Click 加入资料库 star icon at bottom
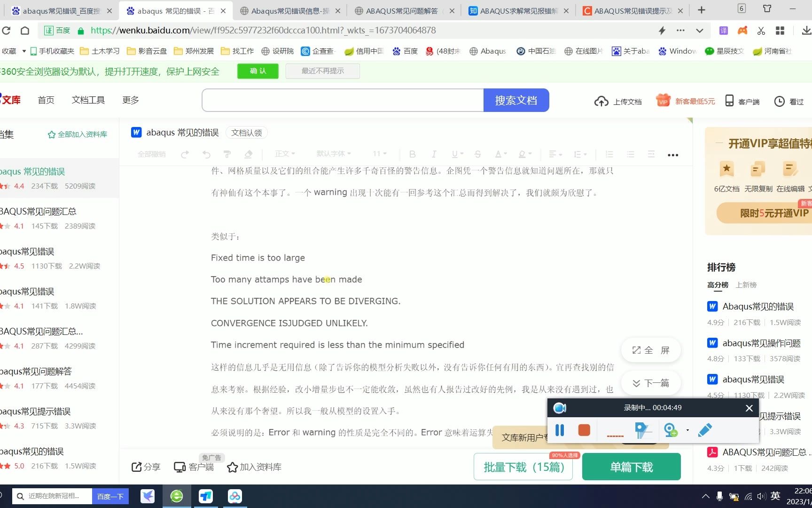 click(254, 467)
